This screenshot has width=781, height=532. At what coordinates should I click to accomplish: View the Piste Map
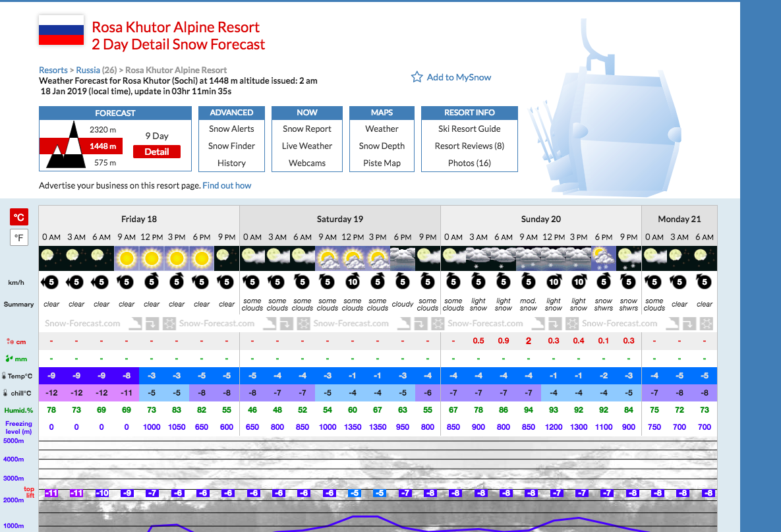tap(382, 163)
